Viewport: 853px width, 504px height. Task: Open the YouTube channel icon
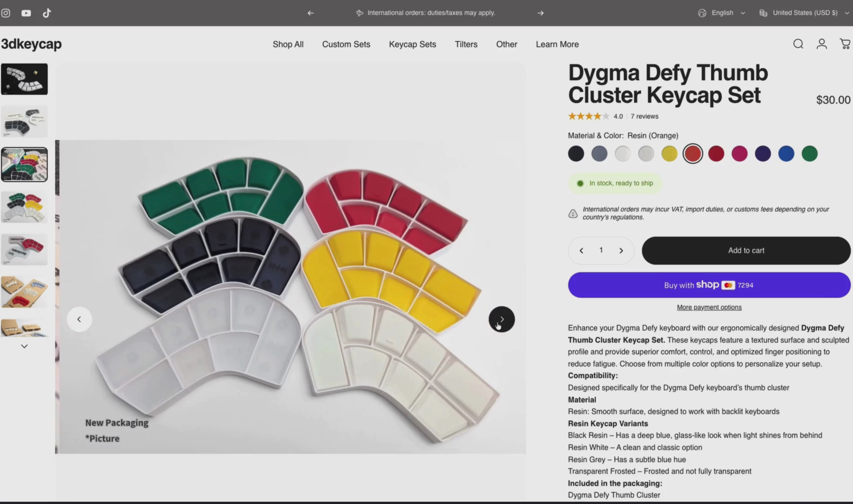[26, 13]
